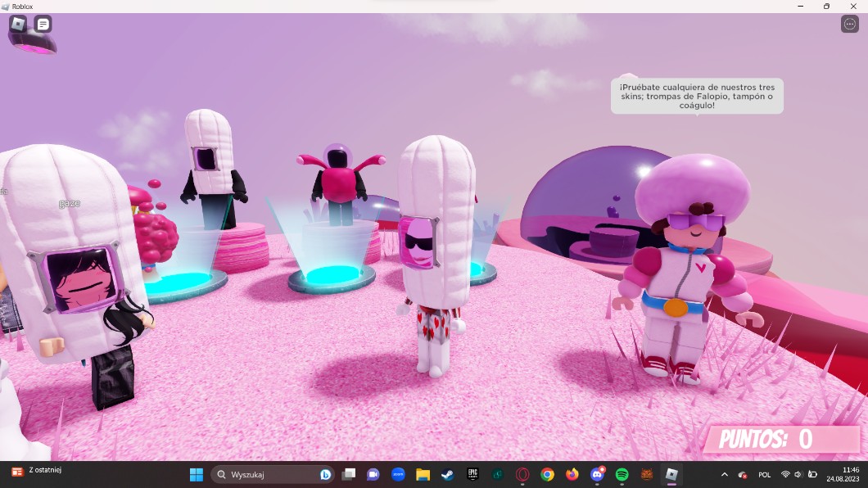The image size is (868, 488).
Task: Open the three-dots options menu
Action: 850,24
